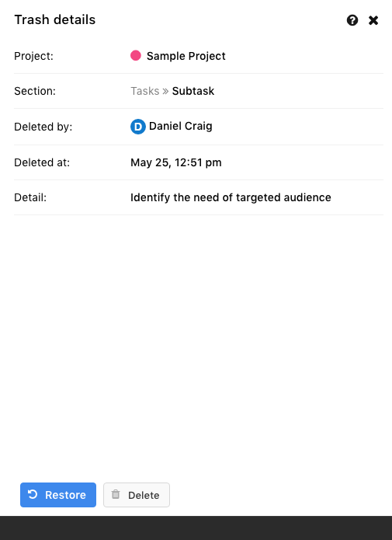
Task: Restore the deleted item
Action: click(58, 495)
